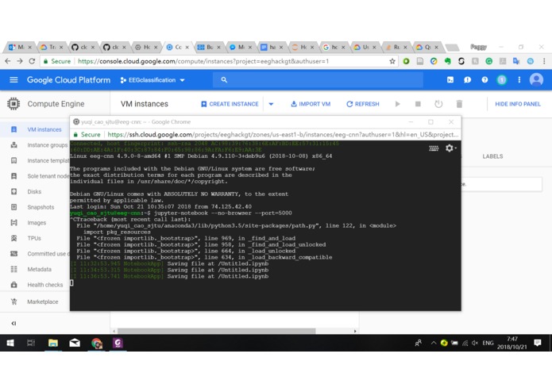Open the account avatar icon

[536, 80]
